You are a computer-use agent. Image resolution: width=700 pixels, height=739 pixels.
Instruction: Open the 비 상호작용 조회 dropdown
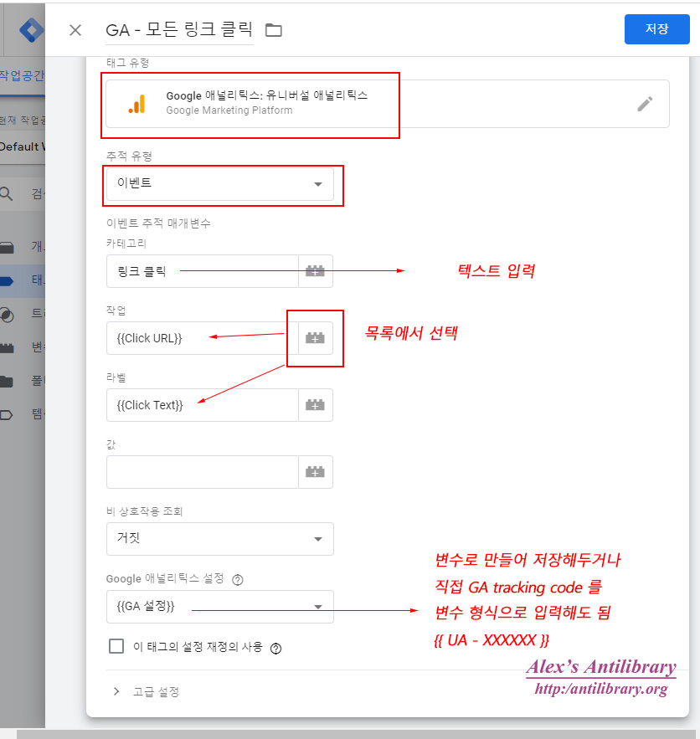tap(220, 539)
